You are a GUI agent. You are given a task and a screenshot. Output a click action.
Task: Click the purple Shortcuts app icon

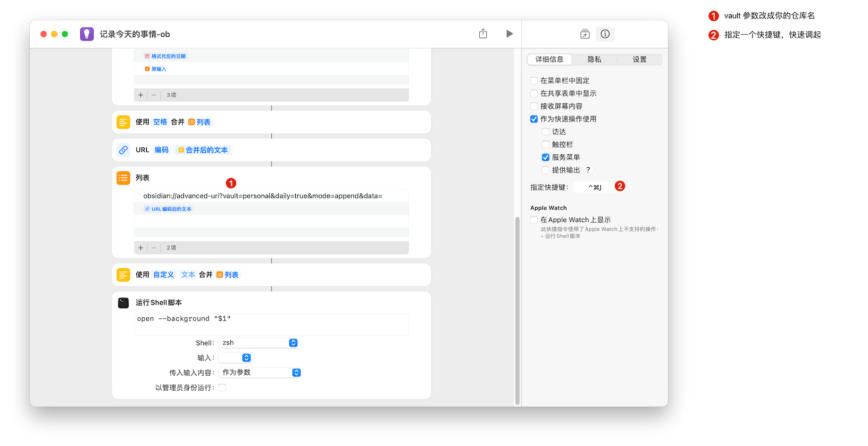(x=87, y=34)
